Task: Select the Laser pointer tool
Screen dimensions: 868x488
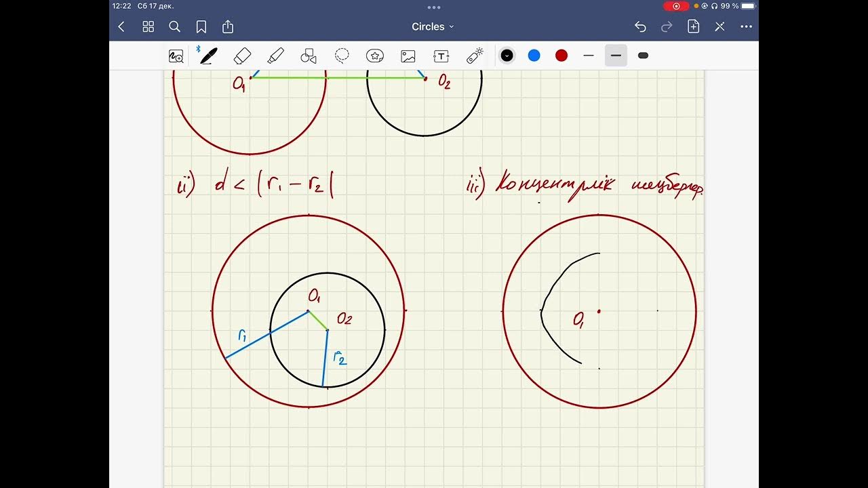Action: point(475,56)
